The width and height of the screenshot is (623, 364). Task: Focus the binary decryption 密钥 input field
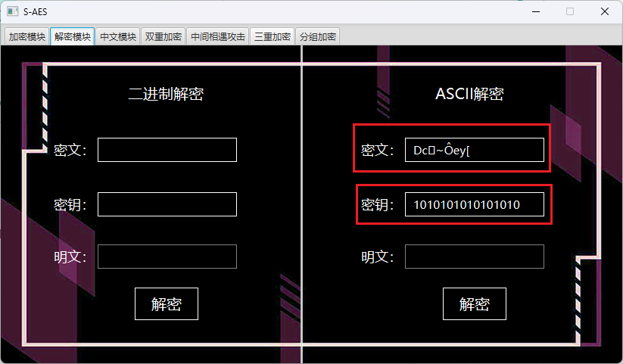coord(167,204)
